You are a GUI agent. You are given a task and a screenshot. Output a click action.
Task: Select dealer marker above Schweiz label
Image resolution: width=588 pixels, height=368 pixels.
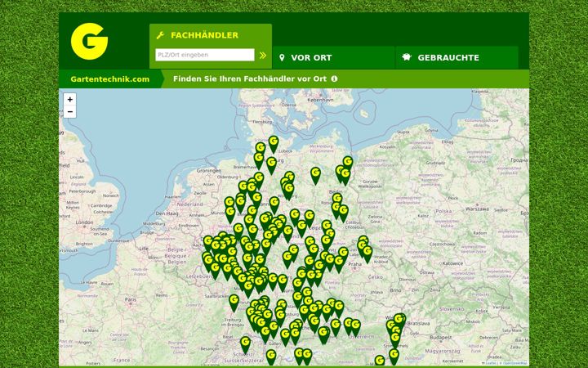click(x=245, y=345)
